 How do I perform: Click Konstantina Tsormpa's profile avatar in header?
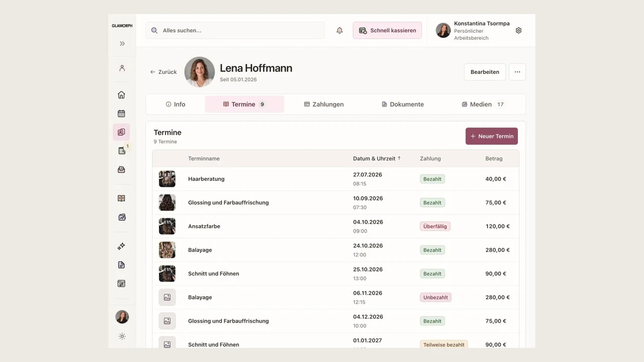pyautogui.click(x=443, y=30)
